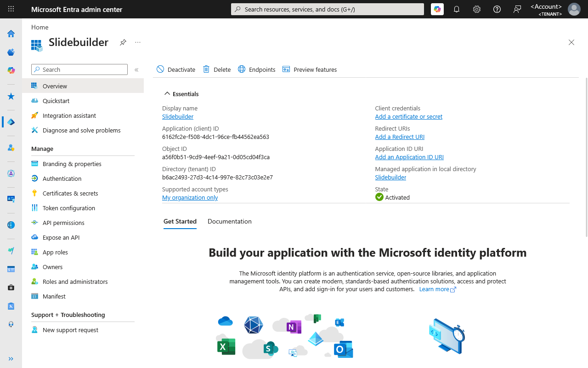
Task: Click My organization only link
Action: (x=190, y=197)
